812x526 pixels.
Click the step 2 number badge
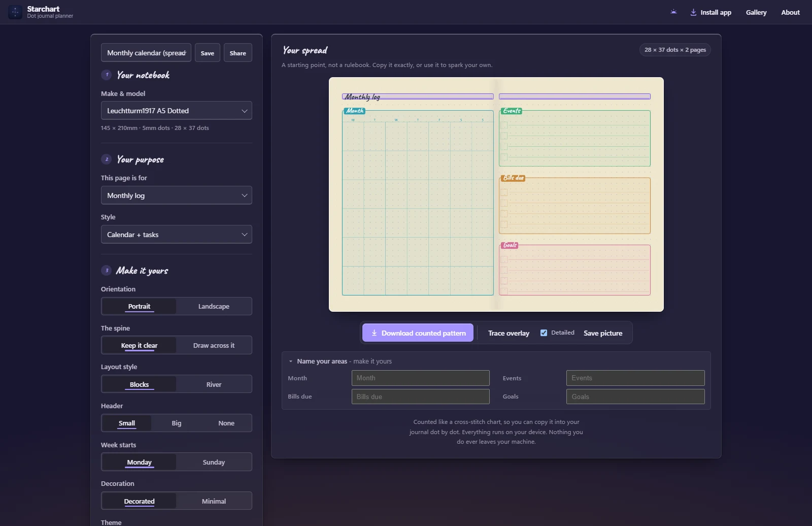coord(107,159)
